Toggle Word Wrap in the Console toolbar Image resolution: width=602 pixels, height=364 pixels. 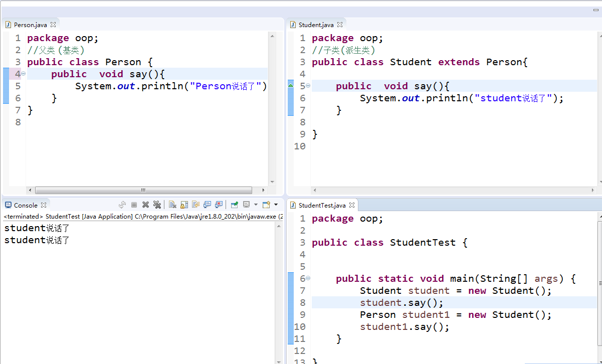coord(195,205)
